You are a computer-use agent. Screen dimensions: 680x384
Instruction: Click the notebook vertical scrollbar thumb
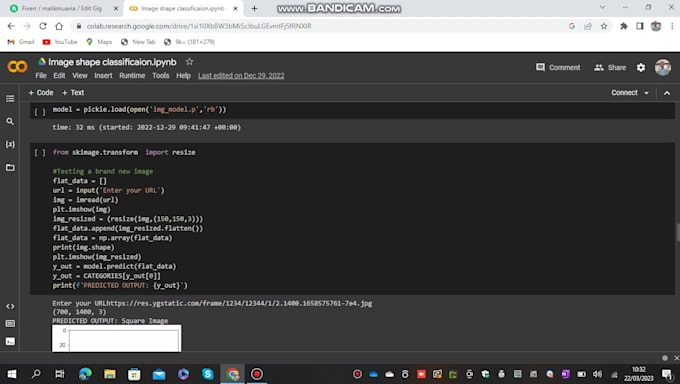[677, 232]
